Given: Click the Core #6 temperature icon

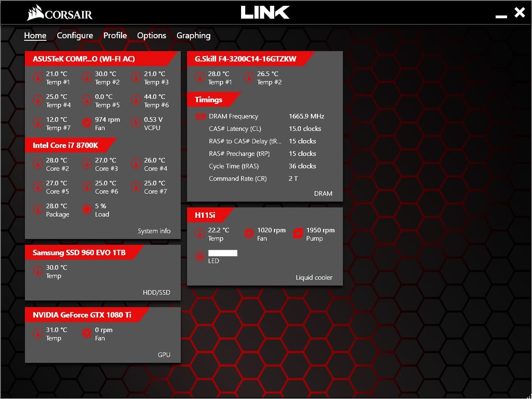Looking at the screenshot, I should tap(87, 187).
